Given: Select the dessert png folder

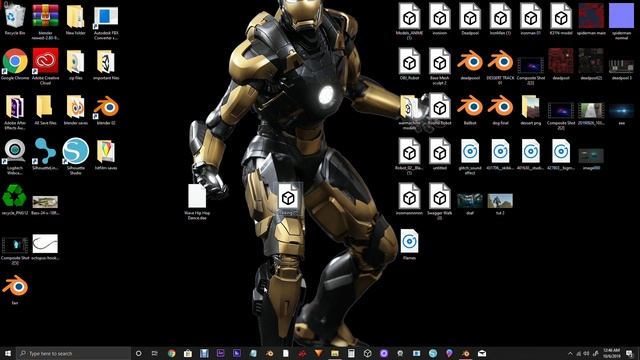Looking at the screenshot, I should pyautogui.click(x=531, y=107).
